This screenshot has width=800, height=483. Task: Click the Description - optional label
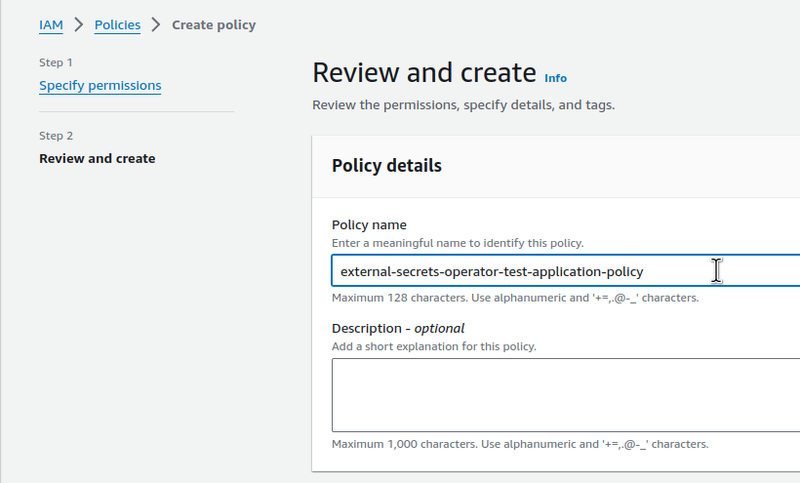click(x=398, y=328)
